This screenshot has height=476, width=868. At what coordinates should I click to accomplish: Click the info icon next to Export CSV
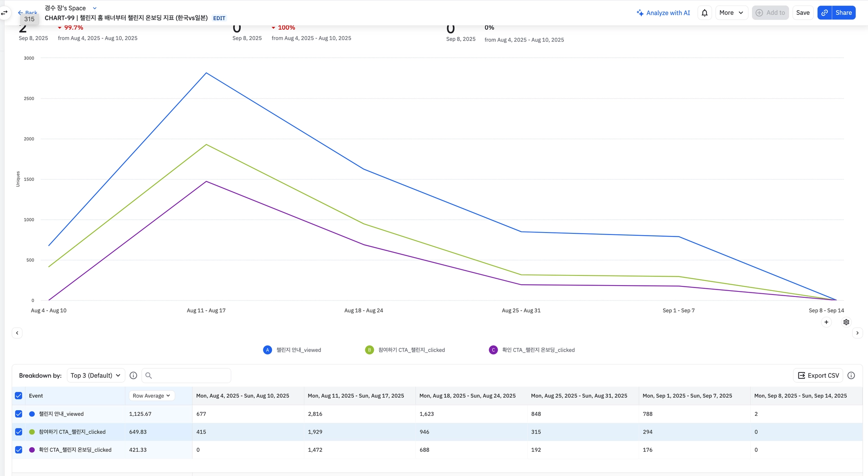(x=851, y=375)
